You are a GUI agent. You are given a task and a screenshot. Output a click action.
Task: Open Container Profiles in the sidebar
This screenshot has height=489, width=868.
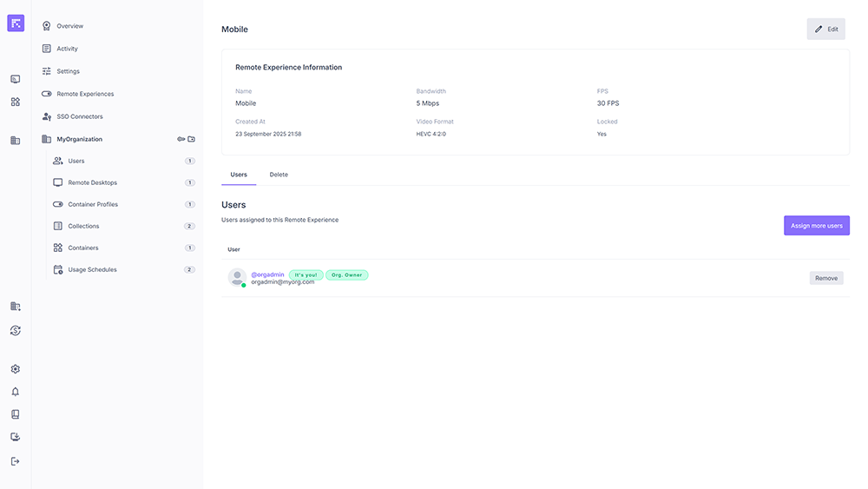(93, 204)
